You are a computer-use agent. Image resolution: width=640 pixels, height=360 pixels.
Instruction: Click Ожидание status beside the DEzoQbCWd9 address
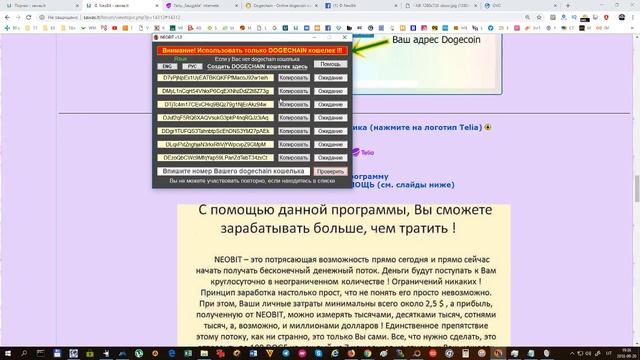[331, 158]
